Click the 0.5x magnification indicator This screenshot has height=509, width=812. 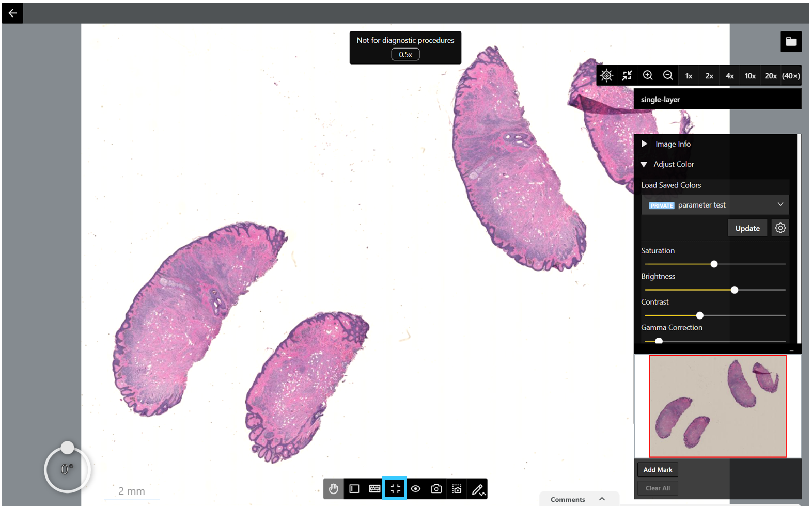click(x=405, y=54)
